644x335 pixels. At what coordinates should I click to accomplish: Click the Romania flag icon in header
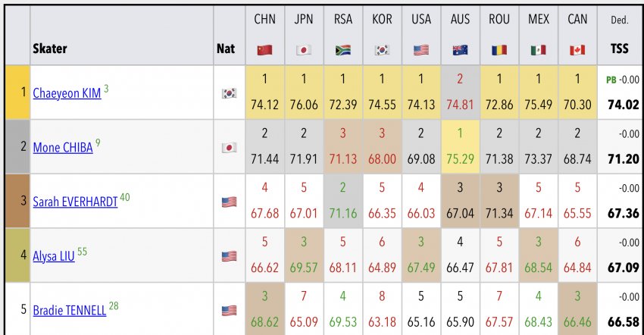499,50
